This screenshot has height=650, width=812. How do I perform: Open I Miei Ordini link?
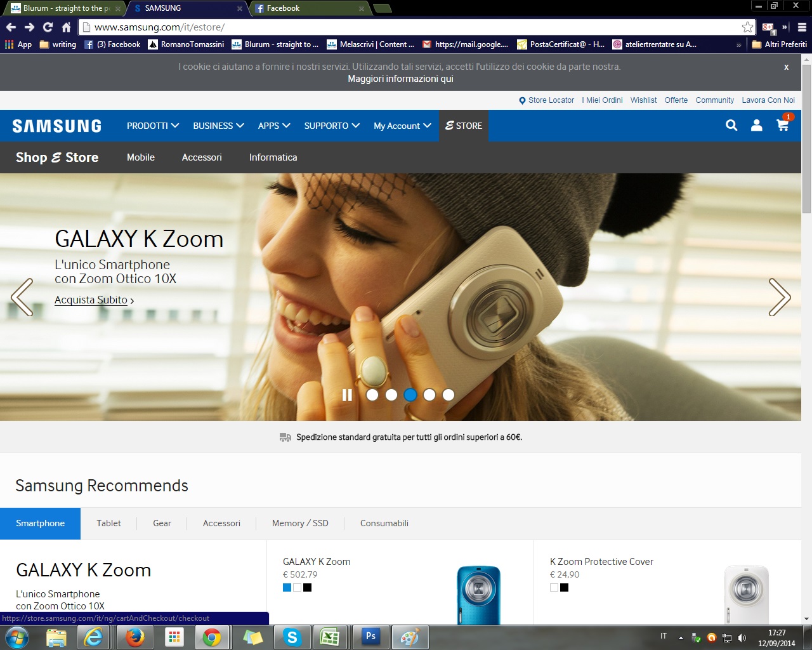pos(602,100)
